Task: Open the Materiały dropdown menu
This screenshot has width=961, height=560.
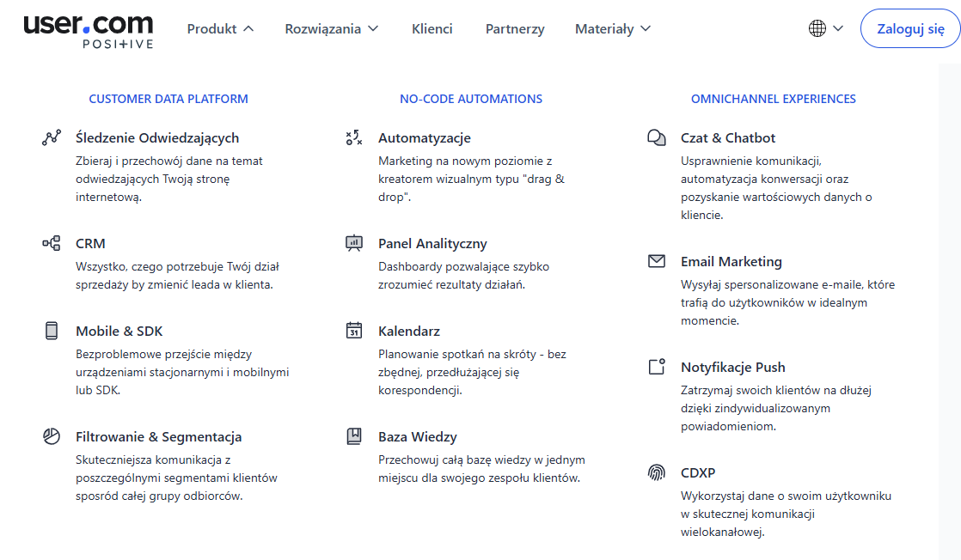Action: tap(612, 28)
